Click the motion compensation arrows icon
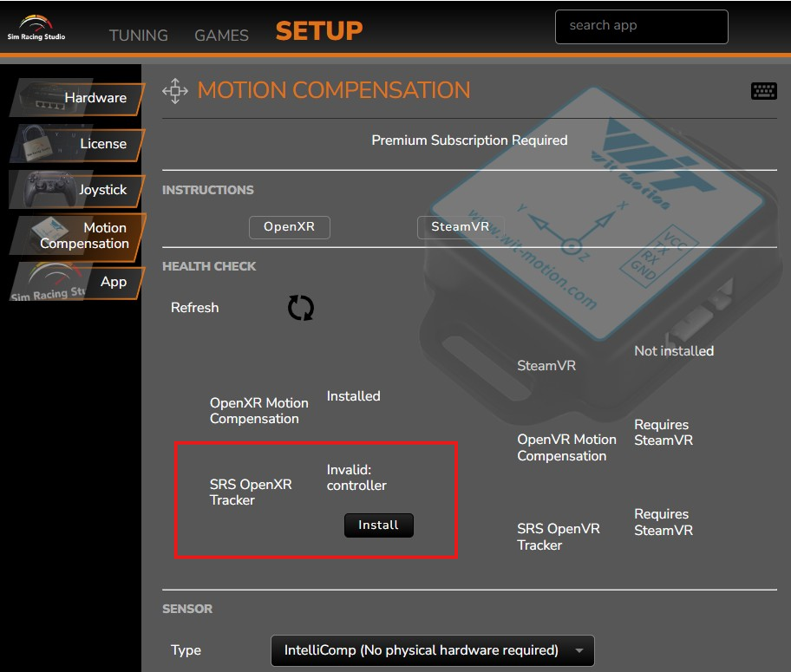This screenshot has width=791, height=672. (175, 91)
